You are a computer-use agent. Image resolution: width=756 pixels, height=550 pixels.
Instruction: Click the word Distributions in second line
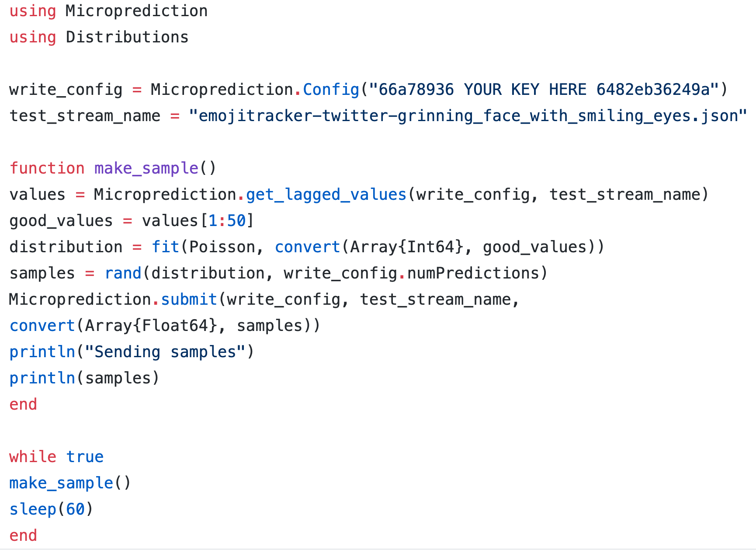(127, 37)
